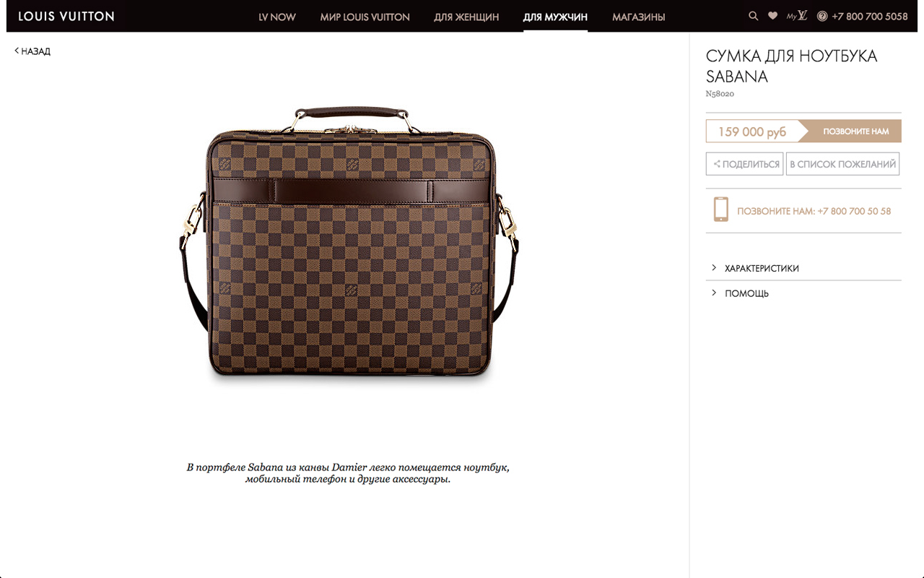Image resolution: width=924 pixels, height=578 pixels.
Task: Open the Для женщин menu
Action: [466, 17]
